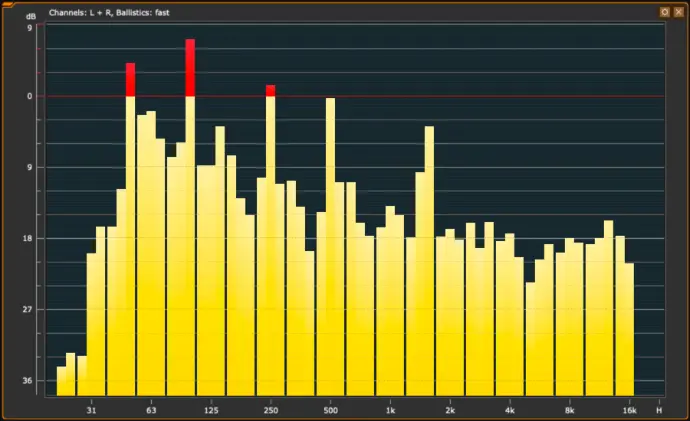Click the 31 Hz frequency axis label
This screenshot has width=690, height=421.
91,410
